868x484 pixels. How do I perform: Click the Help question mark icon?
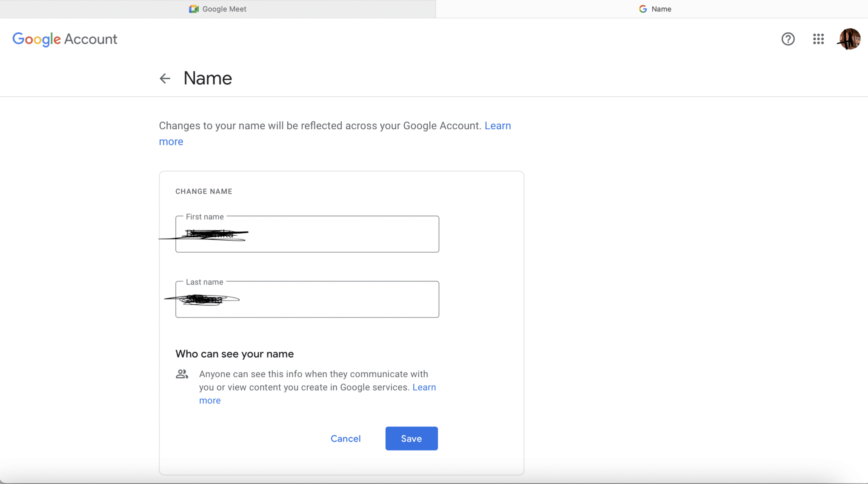pyautogui.click(x=788, y=39)
